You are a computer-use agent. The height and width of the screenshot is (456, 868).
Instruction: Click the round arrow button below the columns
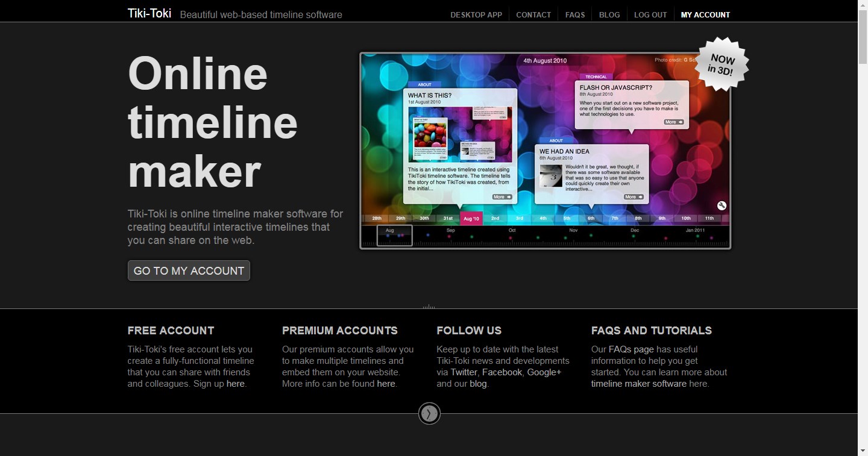point(429,414)
